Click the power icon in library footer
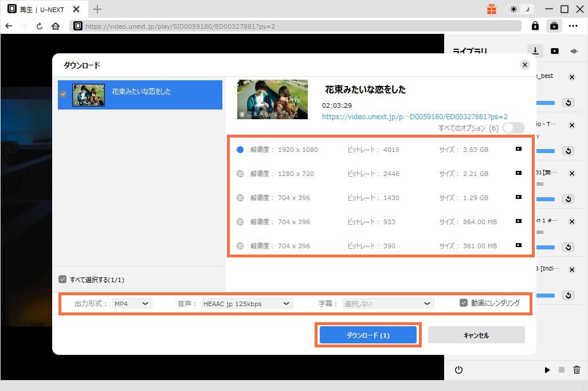 [x=458, y=370]
